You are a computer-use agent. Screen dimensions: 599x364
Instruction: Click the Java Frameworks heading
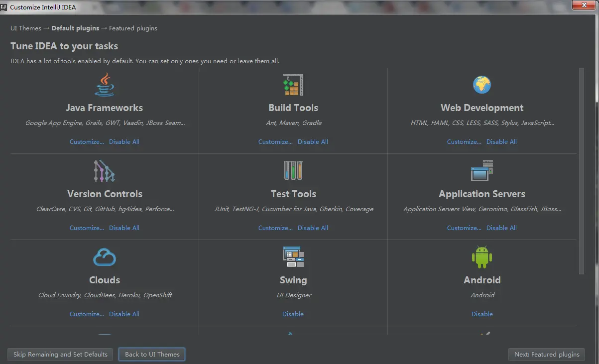click(x=105, y=108)
